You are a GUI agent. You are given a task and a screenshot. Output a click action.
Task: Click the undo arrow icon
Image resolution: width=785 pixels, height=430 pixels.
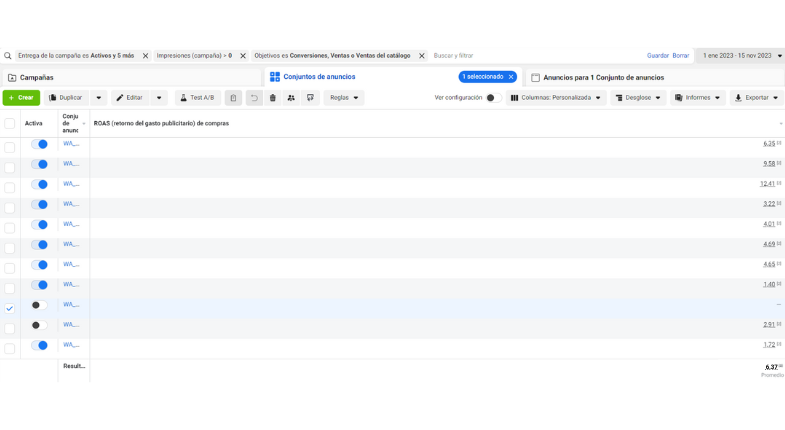[x=254, y=98]
